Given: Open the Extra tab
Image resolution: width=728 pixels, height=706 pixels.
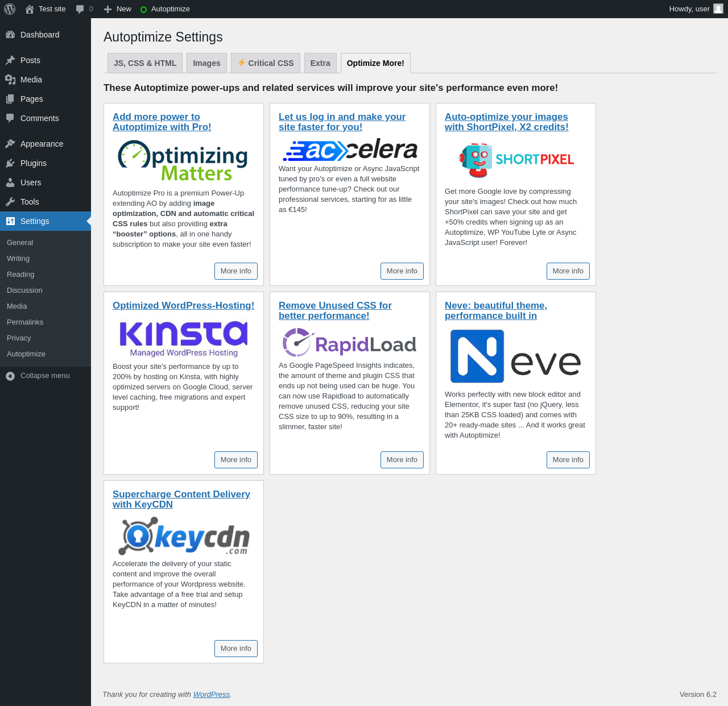Looking at the screenshot, I should pos(320,63).
